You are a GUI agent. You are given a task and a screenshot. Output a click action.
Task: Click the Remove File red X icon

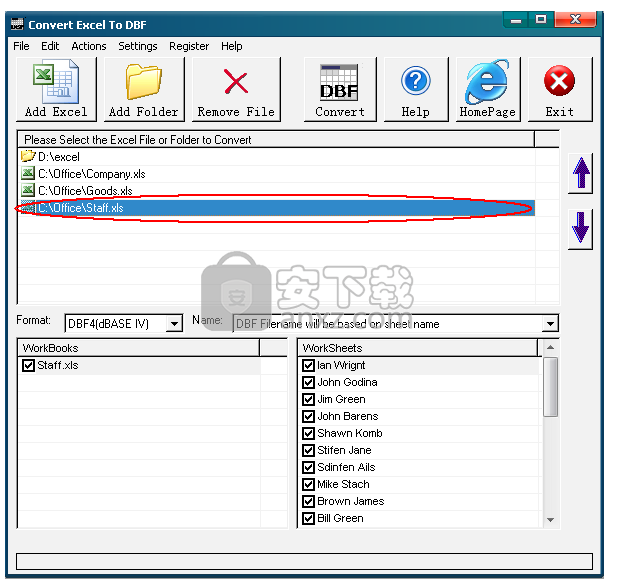coord(236,82)
